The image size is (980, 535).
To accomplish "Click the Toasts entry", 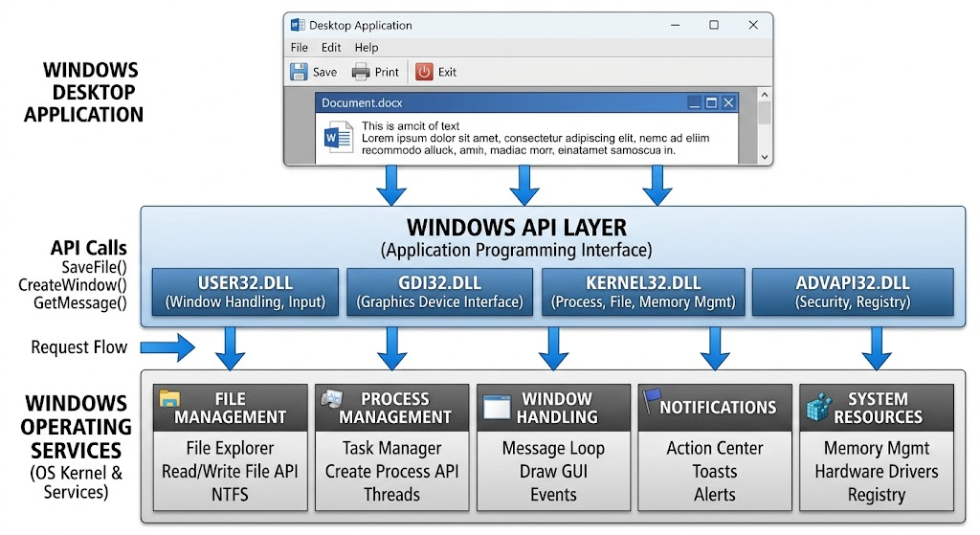I will (715, 471).
